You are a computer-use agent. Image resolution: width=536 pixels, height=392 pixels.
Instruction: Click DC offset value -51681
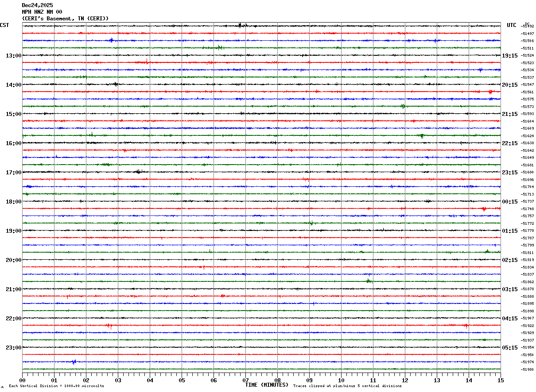528,165
